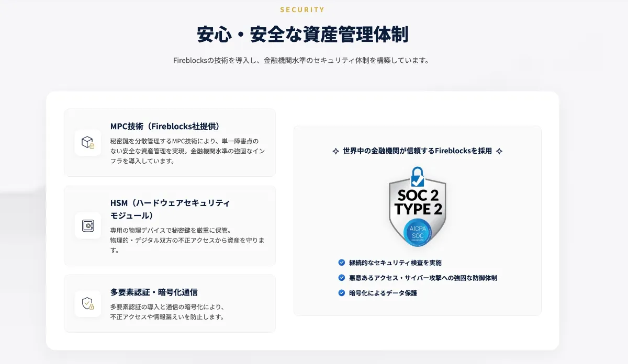Screen dimensions: 628x364
Task: Click subtitle about Fireblocksの技術を導入し
Action: pos(301,60)
